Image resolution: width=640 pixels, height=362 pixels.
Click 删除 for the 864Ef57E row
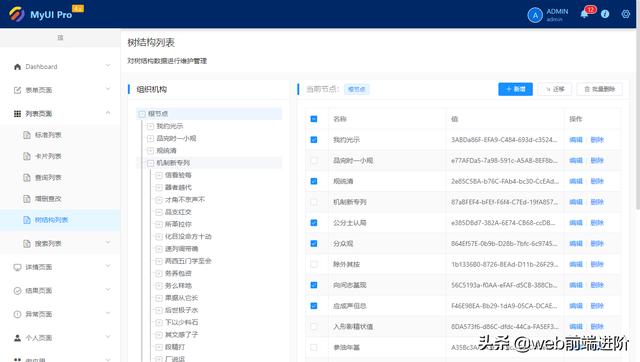click(x=597, y=244)
